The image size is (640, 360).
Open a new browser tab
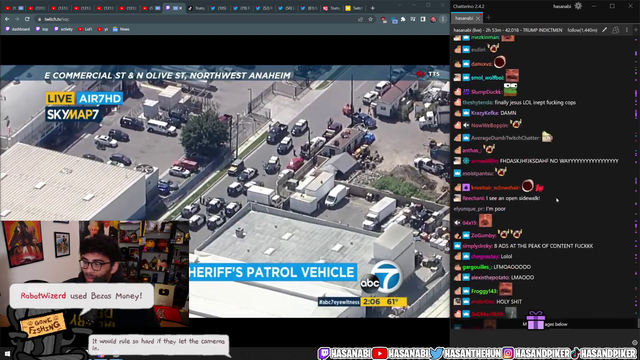tap(372, 8)
